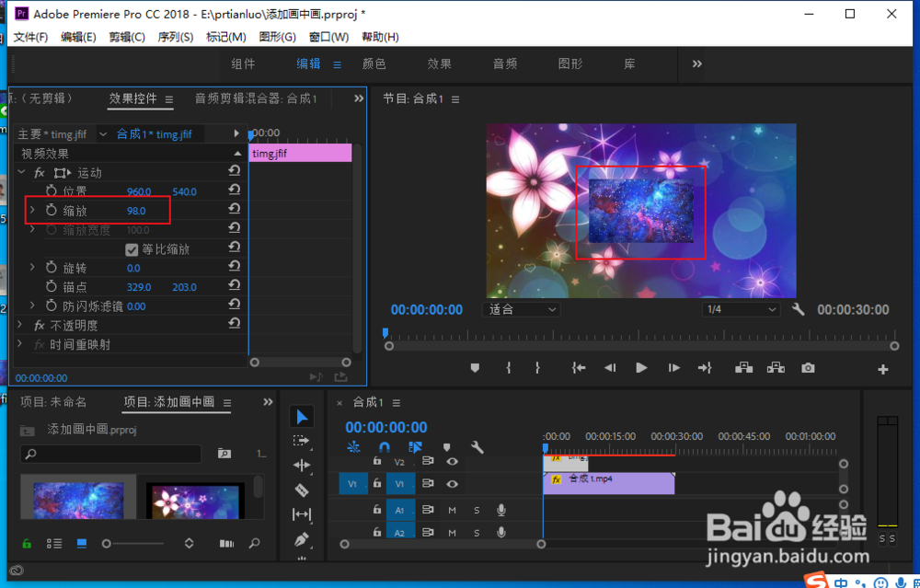
Task: Select the Slip tool
Action: coord(302,514)
